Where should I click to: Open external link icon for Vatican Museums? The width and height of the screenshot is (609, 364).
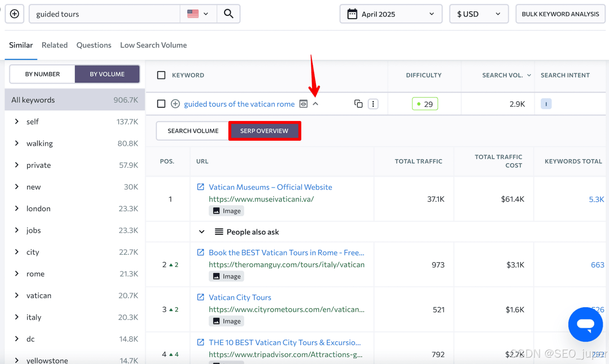[x=201, y=187]
